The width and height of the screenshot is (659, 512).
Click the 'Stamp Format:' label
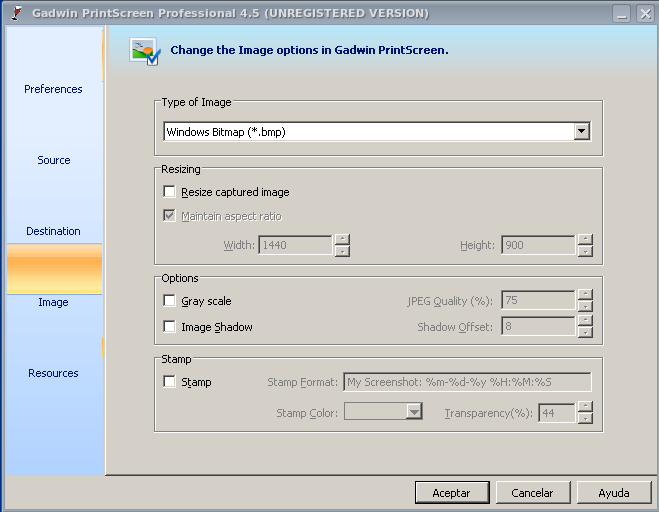303,382
